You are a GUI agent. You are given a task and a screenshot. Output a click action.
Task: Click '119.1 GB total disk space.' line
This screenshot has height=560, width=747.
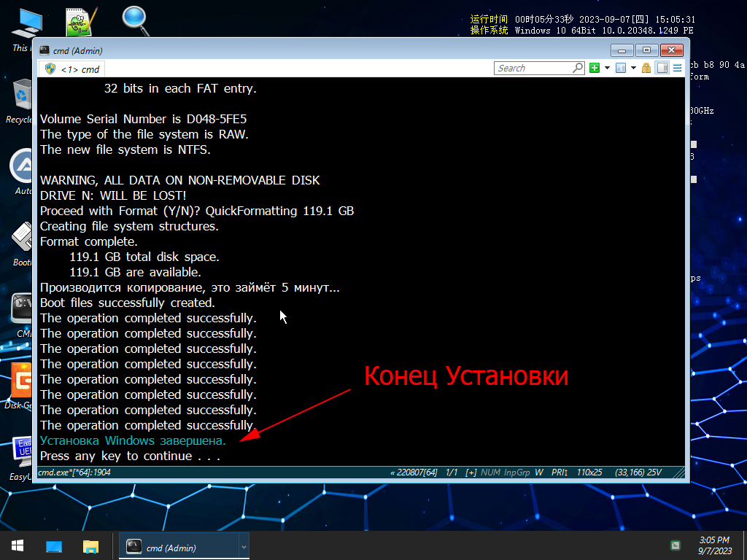pos(144,257)
